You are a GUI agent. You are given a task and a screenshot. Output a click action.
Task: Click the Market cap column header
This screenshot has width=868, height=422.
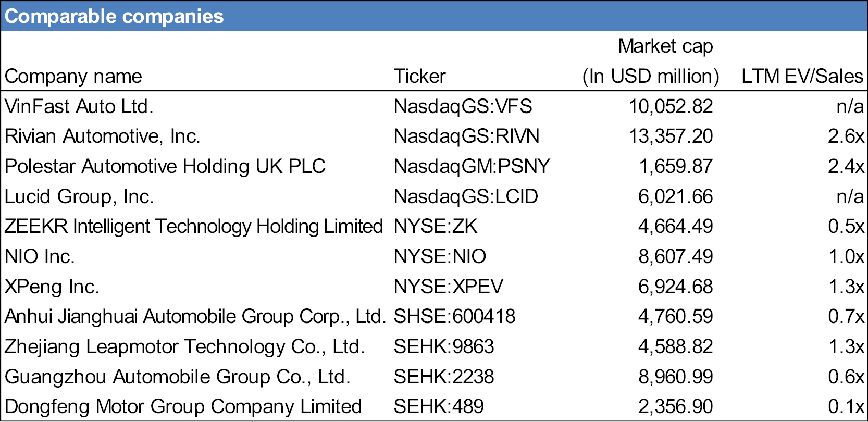pos(651,61)
